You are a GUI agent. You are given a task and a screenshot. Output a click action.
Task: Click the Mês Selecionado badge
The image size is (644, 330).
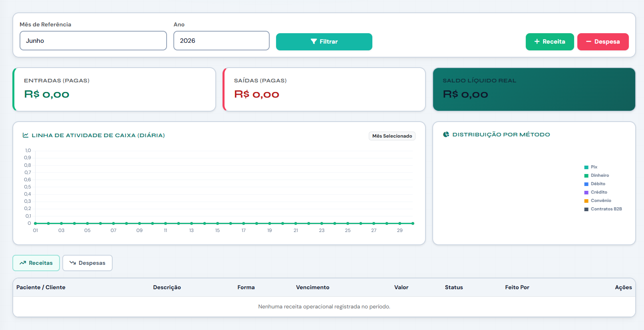coord(392,136)
